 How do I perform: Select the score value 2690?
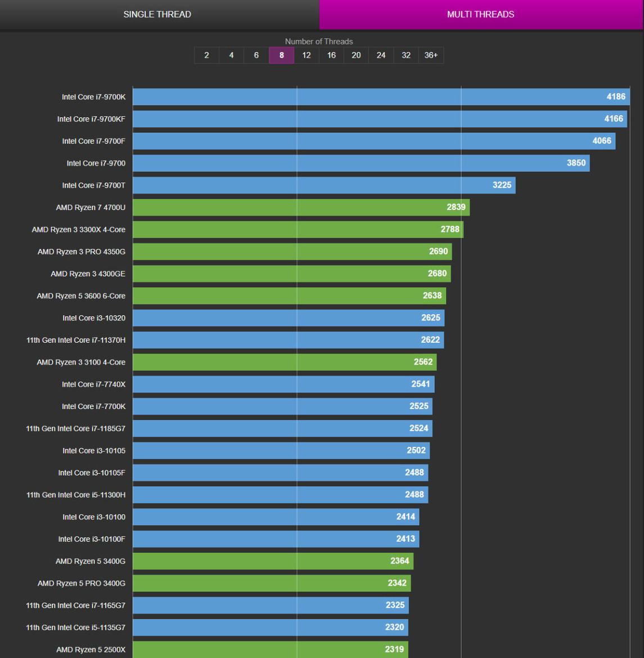point(438,252)
